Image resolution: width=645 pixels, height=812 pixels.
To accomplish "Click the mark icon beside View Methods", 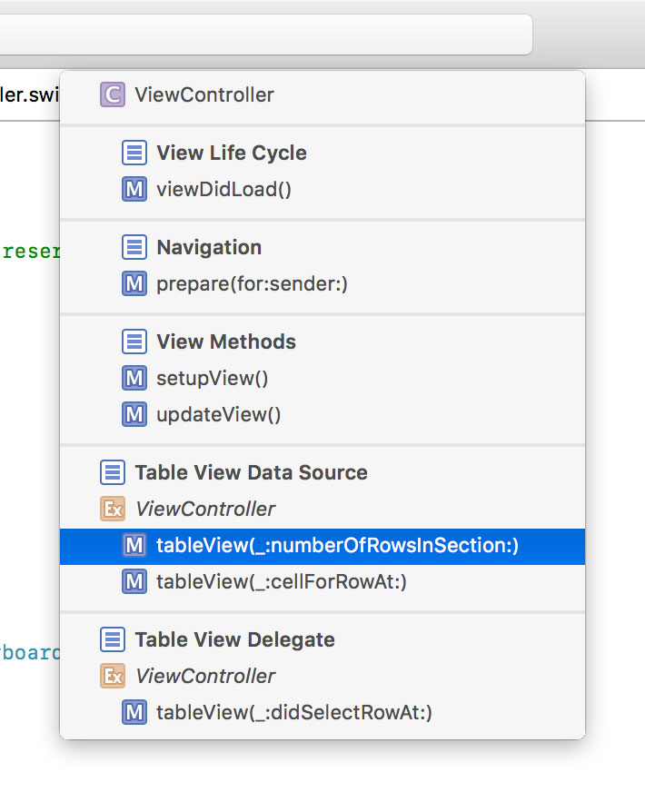I will pos(134,342).
